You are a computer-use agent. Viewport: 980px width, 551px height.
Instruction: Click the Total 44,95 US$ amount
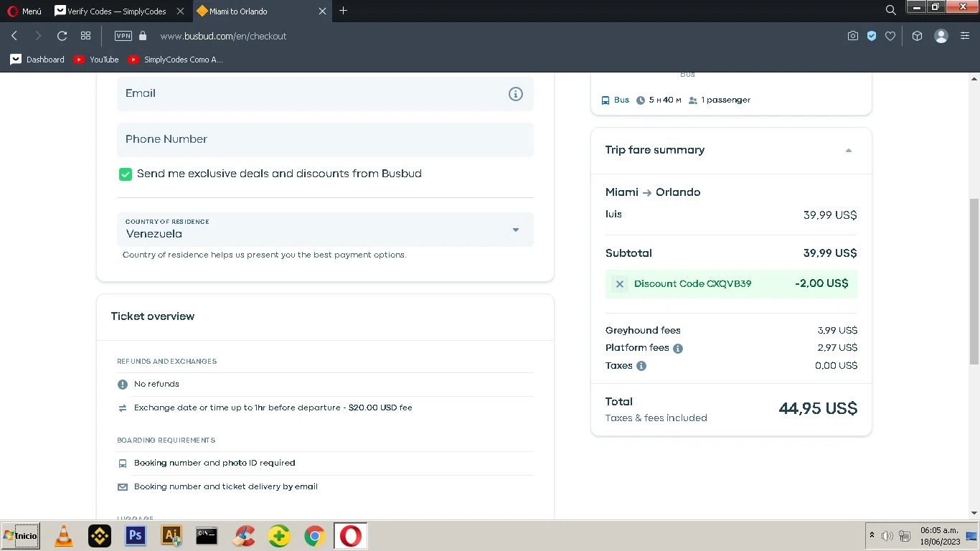[818, 408]
